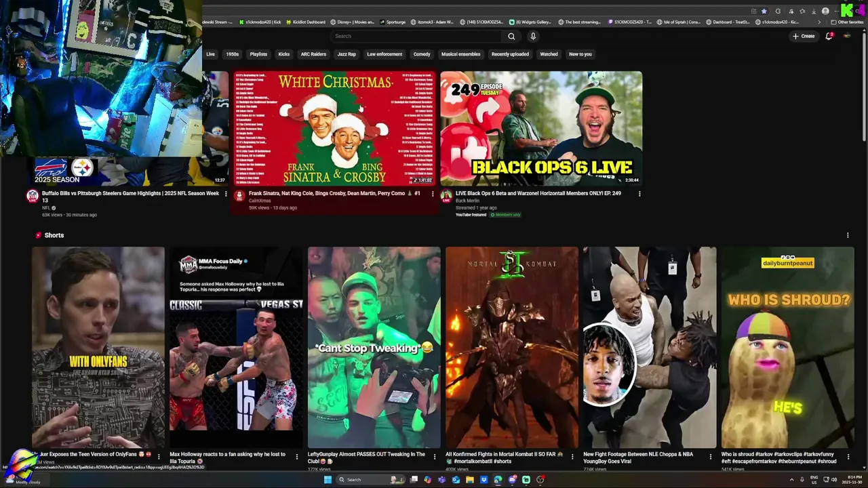The image size is (868, 488).
Task: Play the 'Cant Stop Tweaking' Short
Action: (374, 347)
